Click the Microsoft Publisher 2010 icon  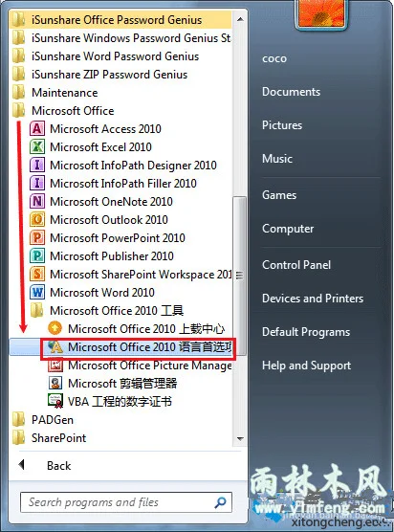[x=37, y=256]
